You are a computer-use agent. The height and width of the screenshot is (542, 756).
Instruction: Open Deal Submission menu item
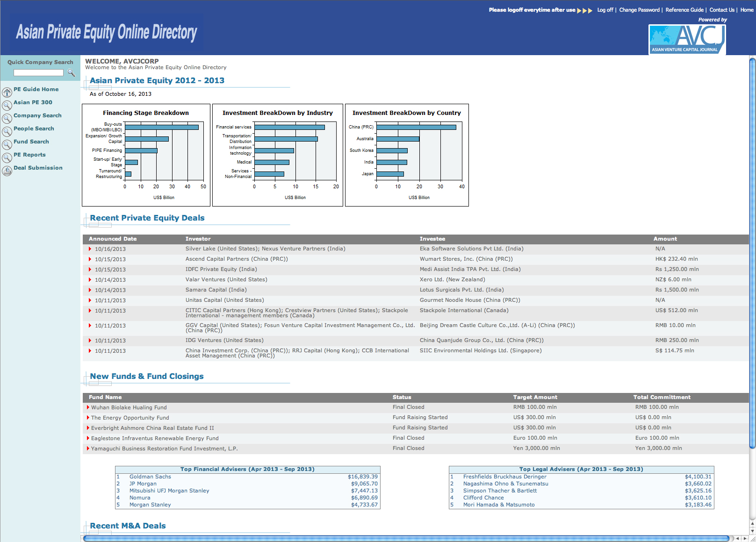38,168
